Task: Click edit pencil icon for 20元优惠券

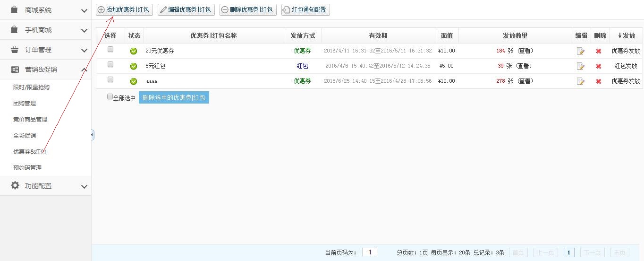Action: [581, 51]
